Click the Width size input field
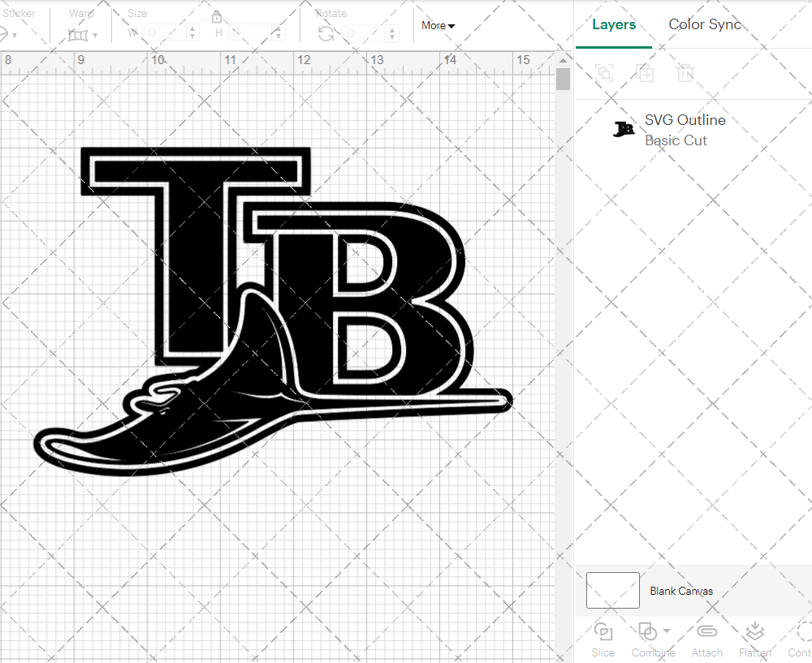The width and height of the screenshot is (812, 663). pos(165,33)
